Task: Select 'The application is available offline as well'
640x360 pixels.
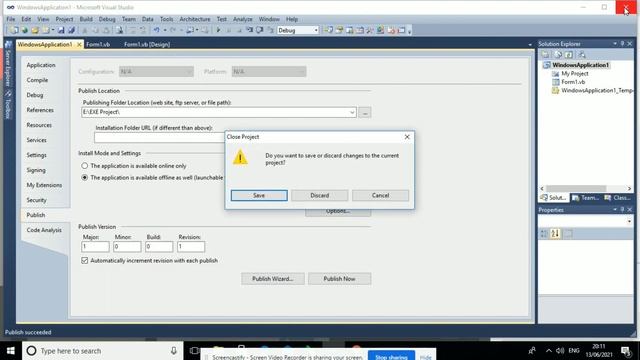Action: point(84,178)
